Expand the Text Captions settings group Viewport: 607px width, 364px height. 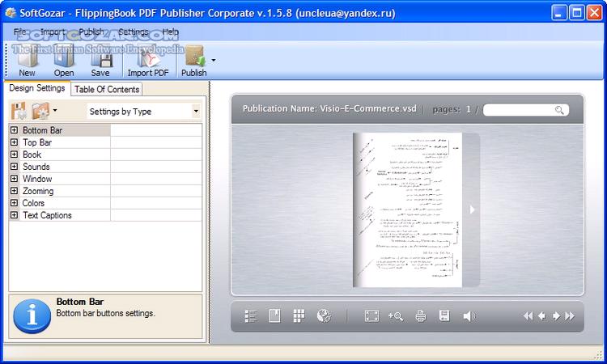[x=14, y=214]
